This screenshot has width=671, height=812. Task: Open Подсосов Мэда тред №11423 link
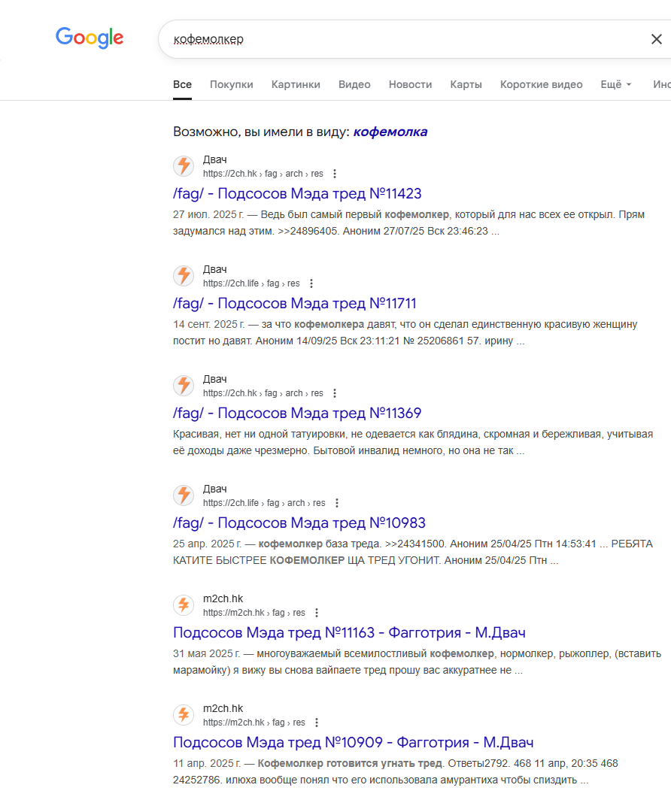pyautogui.click(x=297, y=194)
